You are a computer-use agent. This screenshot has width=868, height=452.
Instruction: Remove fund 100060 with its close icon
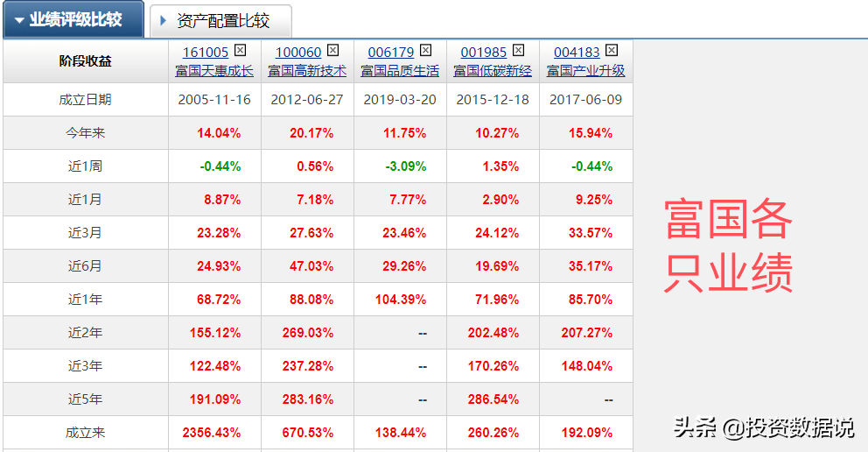tap(332, 51)
